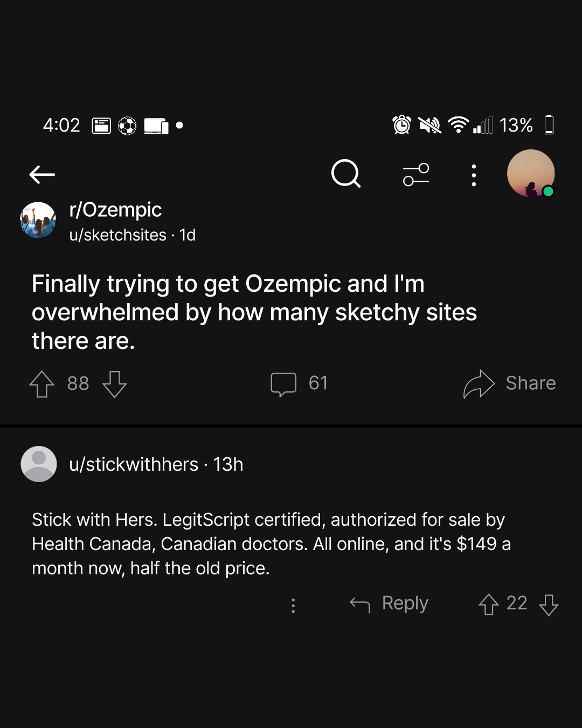
Task: Share the post using the arrow icon
Action: pos(479,384)
